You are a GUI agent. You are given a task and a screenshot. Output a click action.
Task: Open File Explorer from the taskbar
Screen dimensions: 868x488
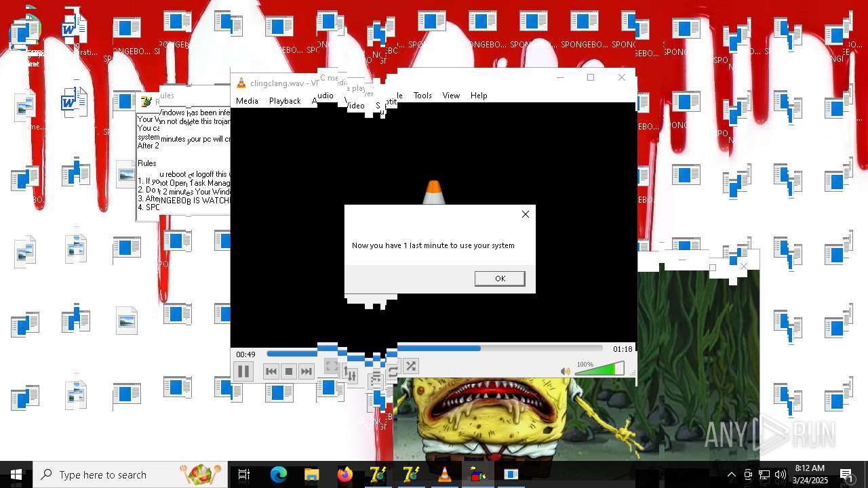311,474
